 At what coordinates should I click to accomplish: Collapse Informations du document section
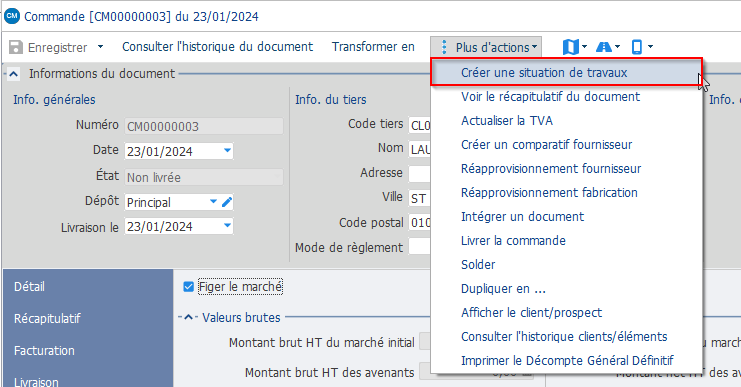[x=13, y=74]
